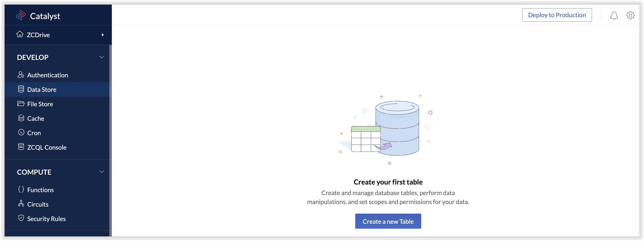Go to Functions in sidebar
Screen dimensions: 644x241
point(40,190)
